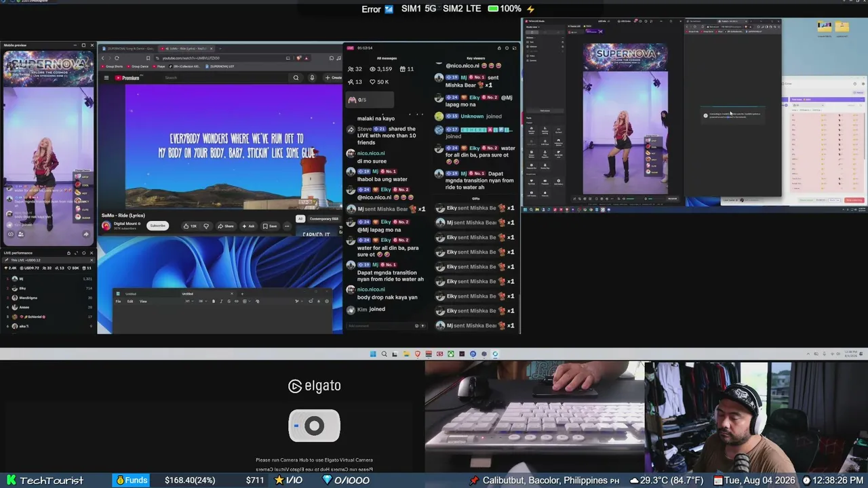This screenshot has height=488, width=868.
Task: Bookmark the page in the address bar
Action: 148,58
